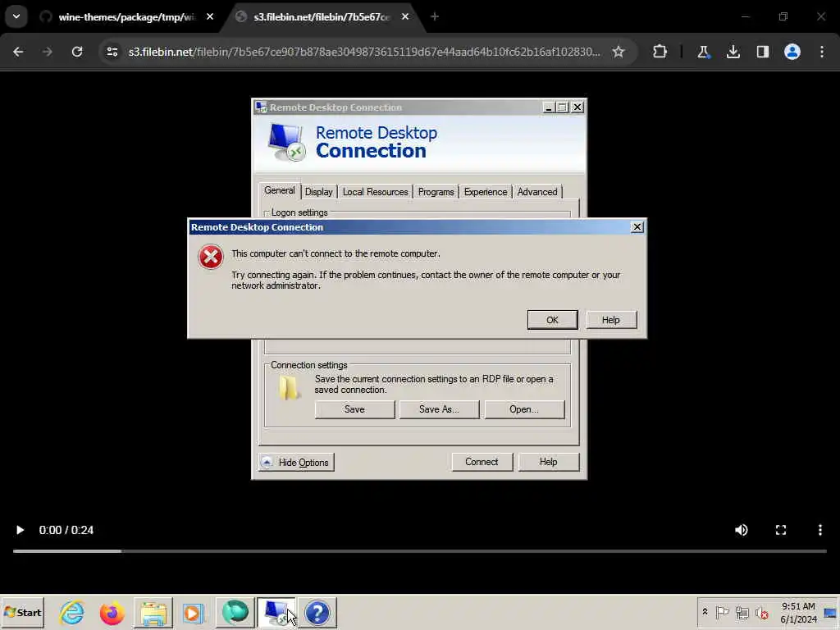Reload the current page

[x=77, y=52]
